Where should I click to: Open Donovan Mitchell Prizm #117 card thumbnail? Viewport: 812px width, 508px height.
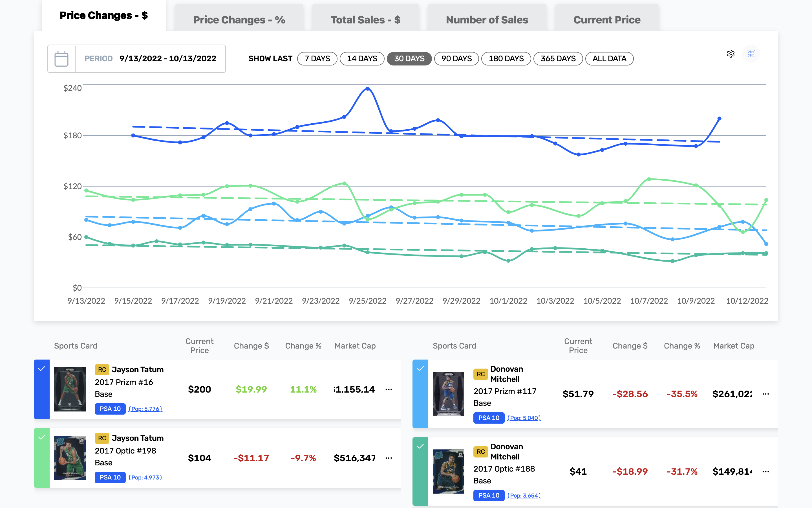[448, 394]
